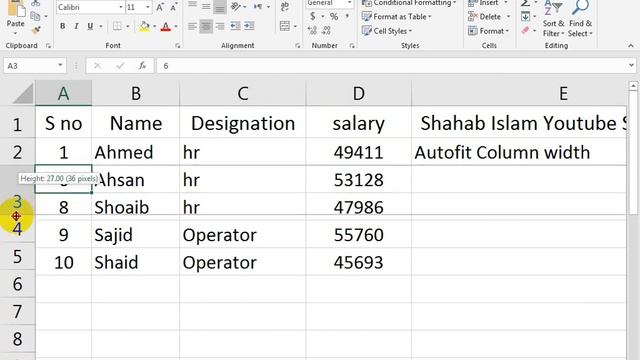Click the vertical scrollbar up arrow

pyautogui.click(x=633, y=86)
